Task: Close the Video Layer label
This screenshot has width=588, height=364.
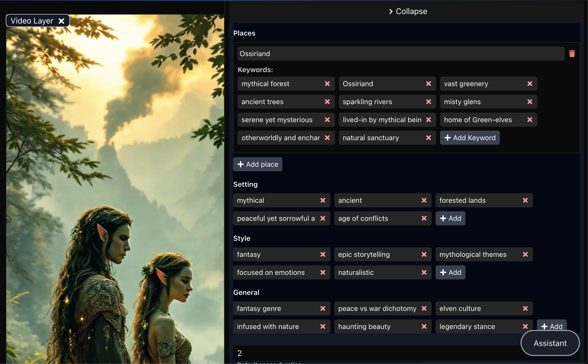Action: (x=61, y=21)
